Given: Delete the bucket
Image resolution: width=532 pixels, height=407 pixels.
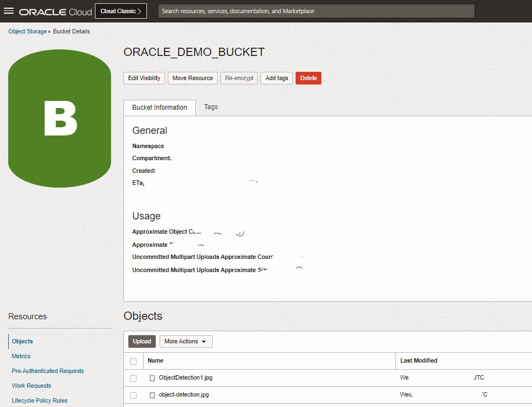Looking at the screenshot, I should [x=308, y=78].
